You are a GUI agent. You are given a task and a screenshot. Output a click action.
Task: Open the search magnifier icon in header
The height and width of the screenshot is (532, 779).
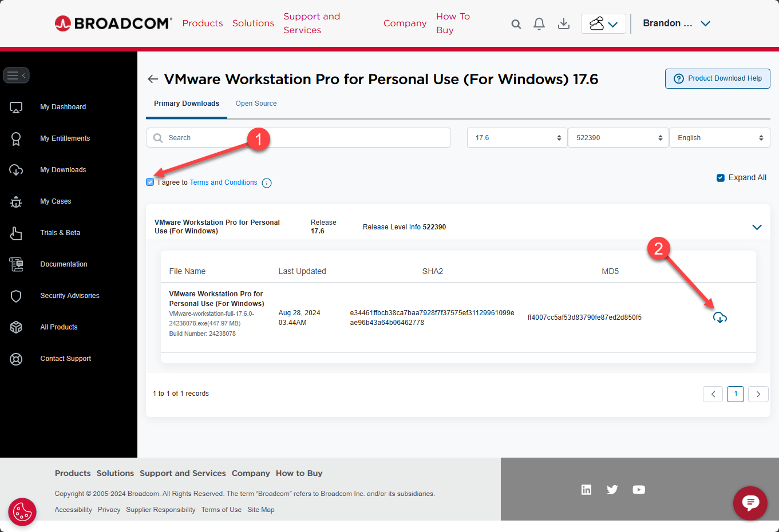[516, 24]
